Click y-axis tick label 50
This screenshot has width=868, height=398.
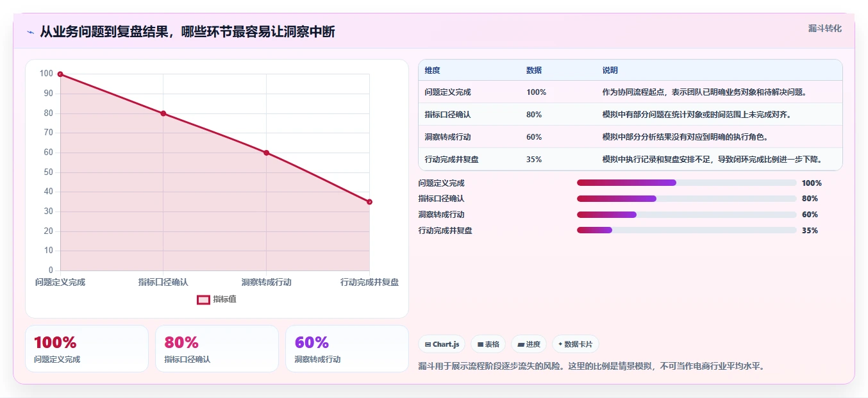click(x=48, y=172)
